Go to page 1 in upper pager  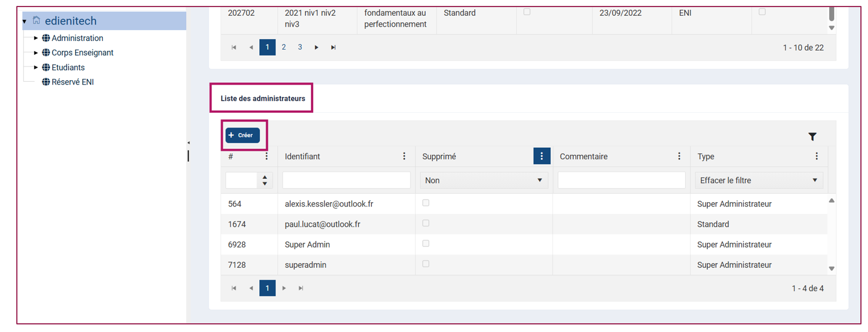tap(267, 47)
